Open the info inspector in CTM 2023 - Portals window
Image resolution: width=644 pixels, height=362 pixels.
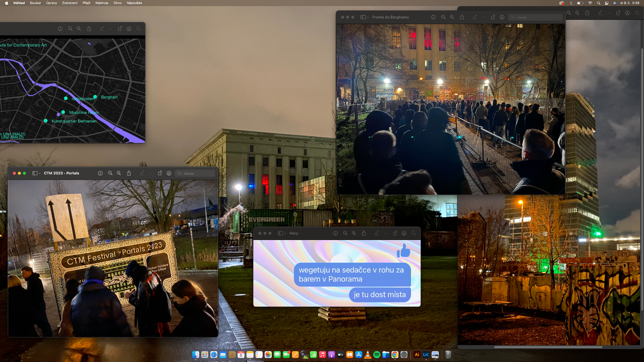pyautogui.click(x=100, y=173)
